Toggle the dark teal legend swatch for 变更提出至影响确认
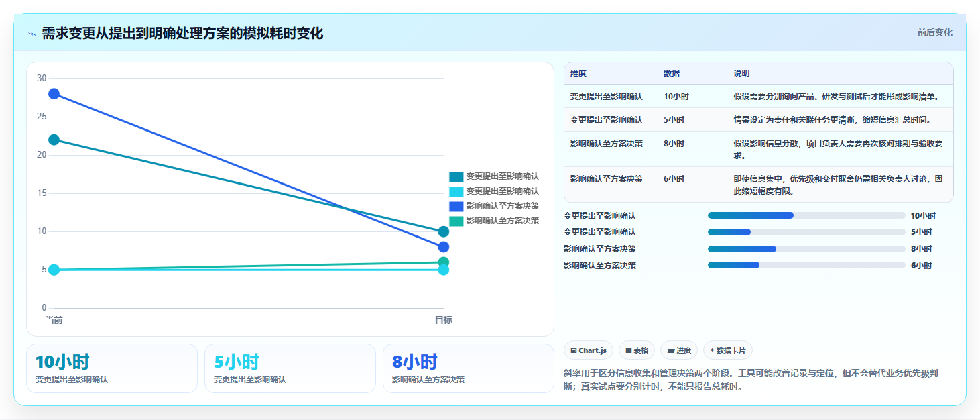The width and height of the screenshot is (980, 420). (456, 176)
